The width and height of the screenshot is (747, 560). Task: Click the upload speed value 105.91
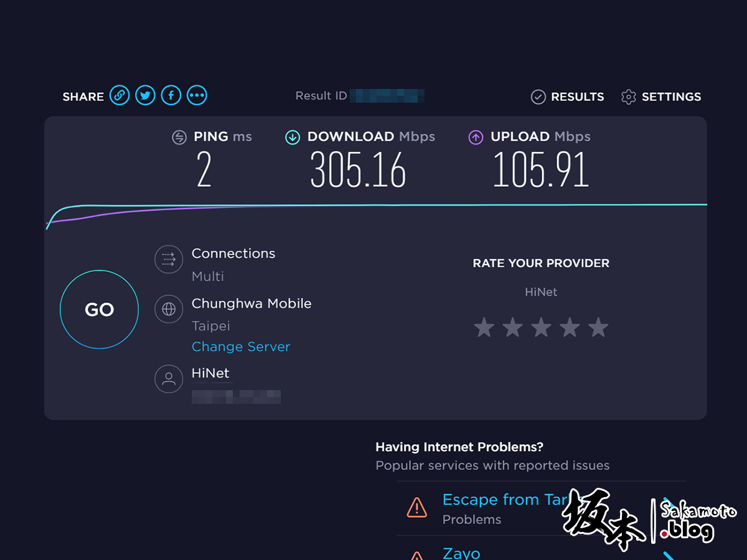[540, 170]
